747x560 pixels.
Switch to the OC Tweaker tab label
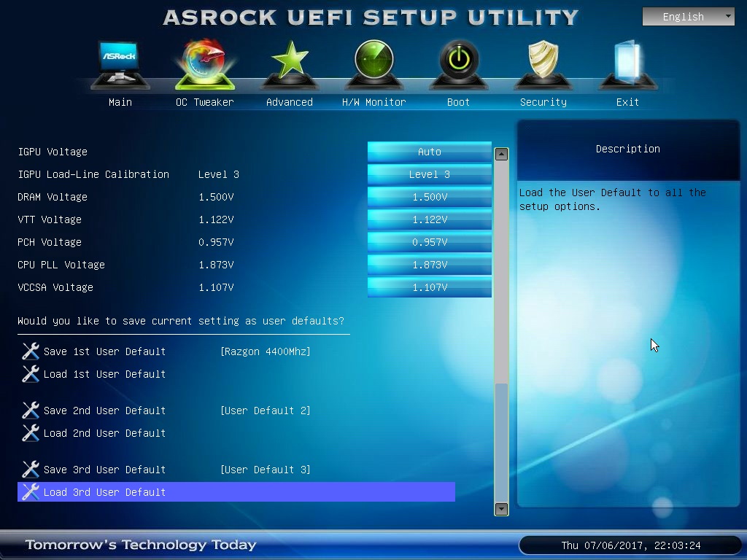[x=205, y=102]
